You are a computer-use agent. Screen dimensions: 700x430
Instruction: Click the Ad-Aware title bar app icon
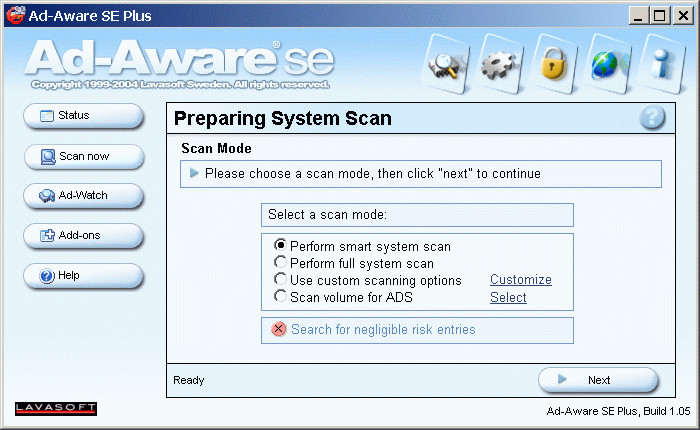pos(14,15)
